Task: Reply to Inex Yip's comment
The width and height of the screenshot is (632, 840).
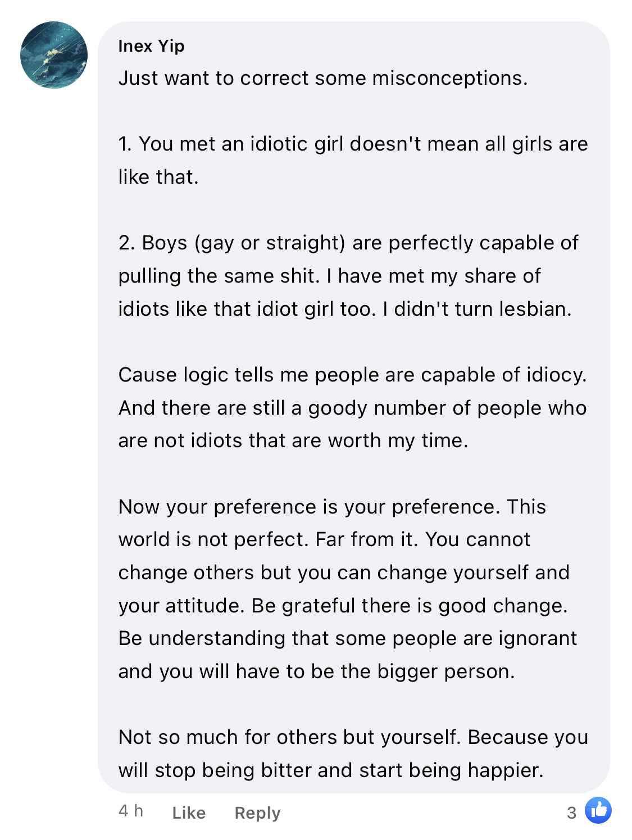Action: [x=257, y=813]
